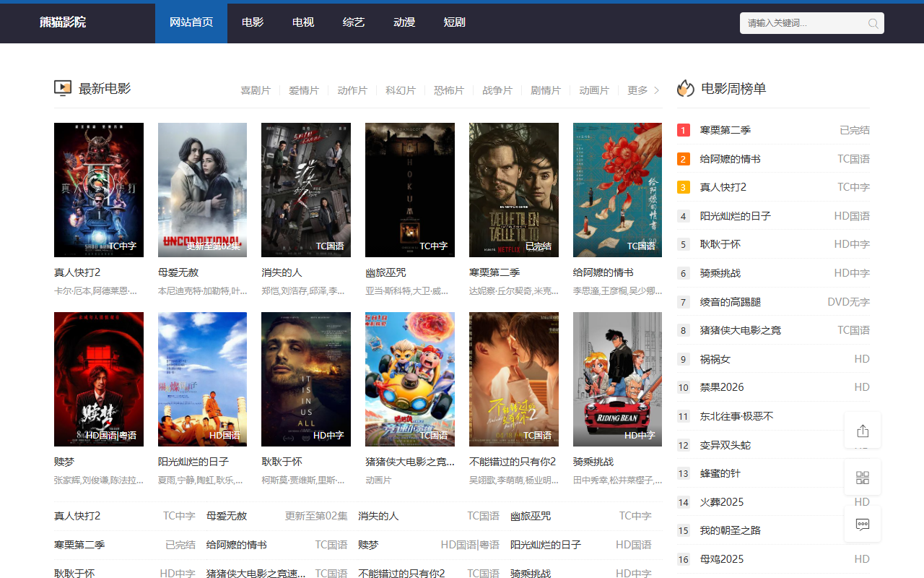
Task: Open rank 5 耿耿于怀 in weekly chart
Action: (720, 244)
